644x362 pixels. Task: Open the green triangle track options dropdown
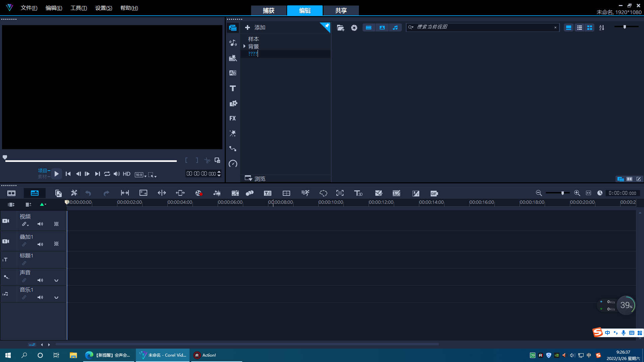point(43,204)
